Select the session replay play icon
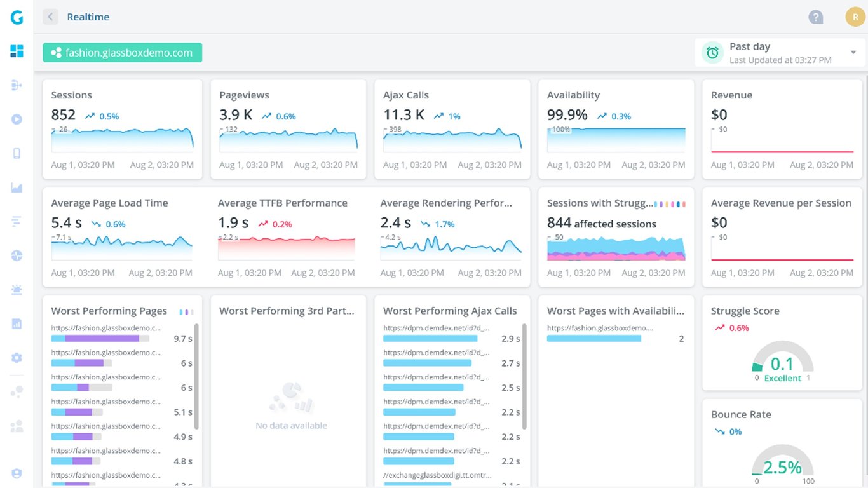The width and height of the screenshot is (868, 488). pyautogui.click(x=17, y=119)
